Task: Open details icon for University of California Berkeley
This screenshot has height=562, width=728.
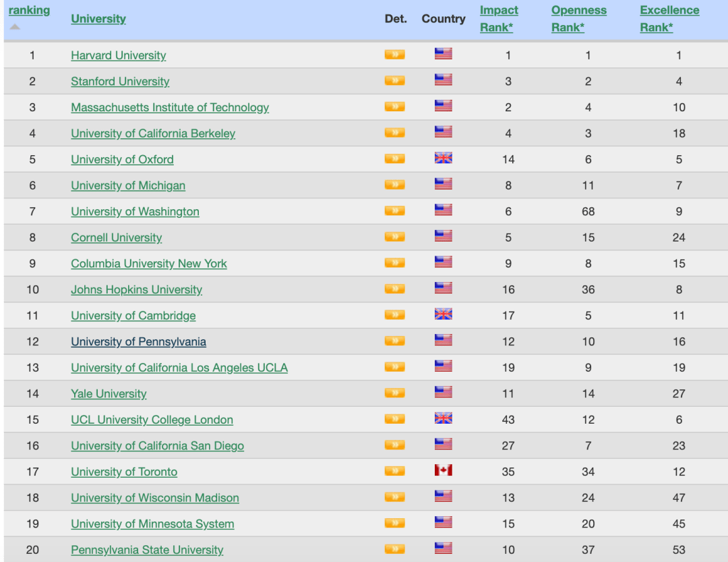Action: [x=394, y=132]
